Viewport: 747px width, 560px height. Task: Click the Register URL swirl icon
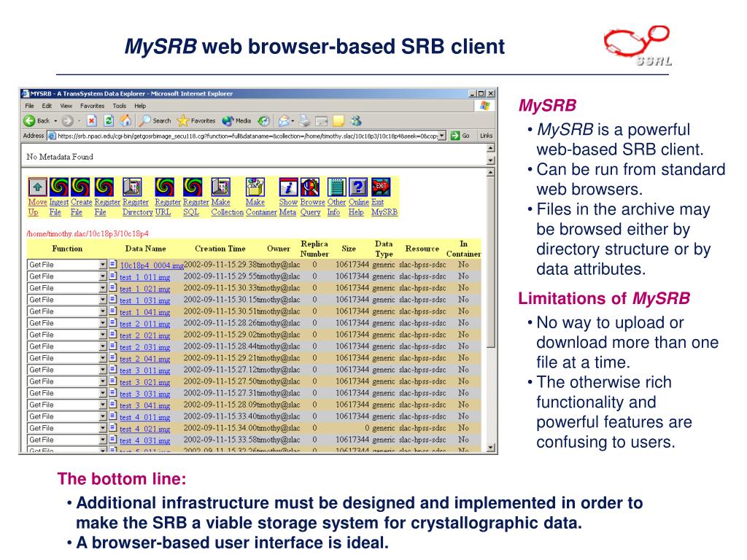pos(164,187)
